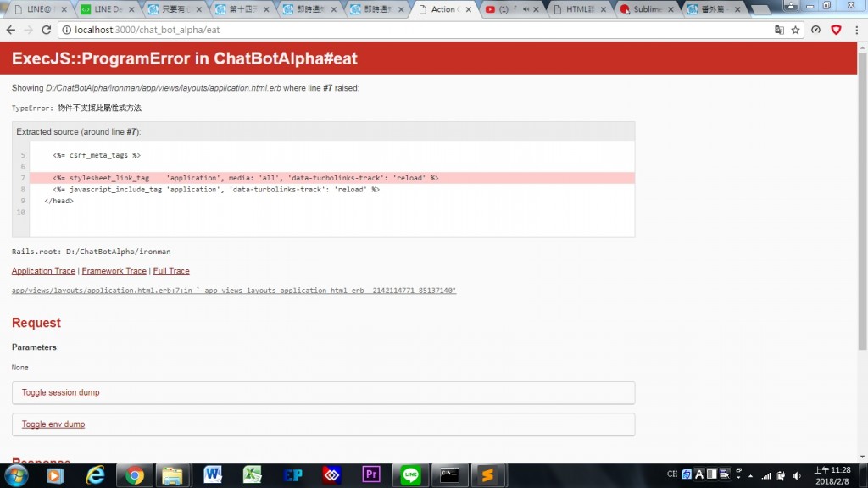
Task: Open the Chrome profile button
Action: (791, 6)
